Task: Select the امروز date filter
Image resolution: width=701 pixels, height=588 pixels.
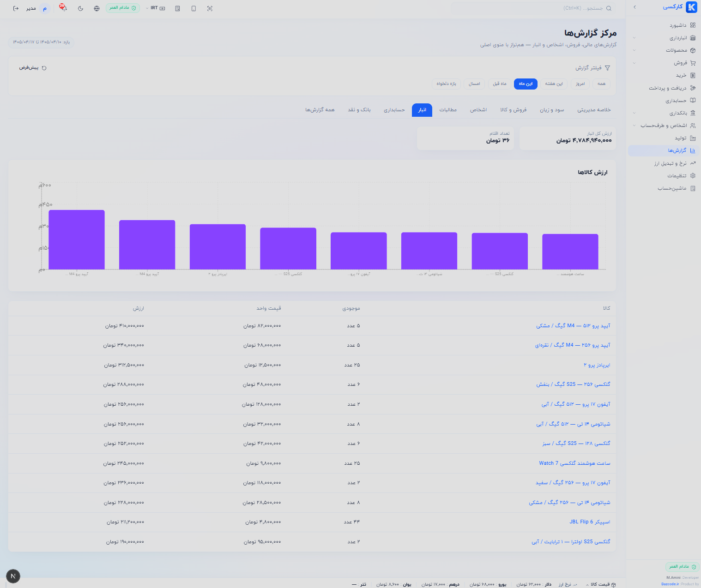Action: (580, 84)
